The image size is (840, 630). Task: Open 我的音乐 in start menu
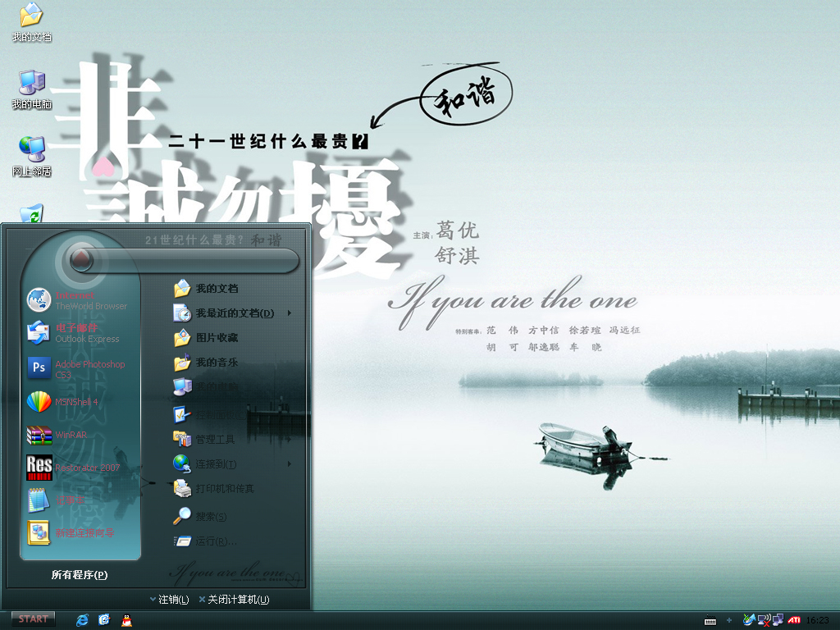point(206,362)
